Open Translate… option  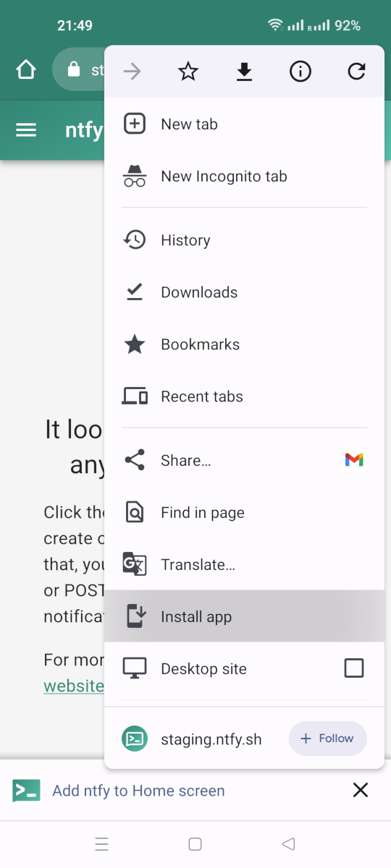[x=244, y=565]
